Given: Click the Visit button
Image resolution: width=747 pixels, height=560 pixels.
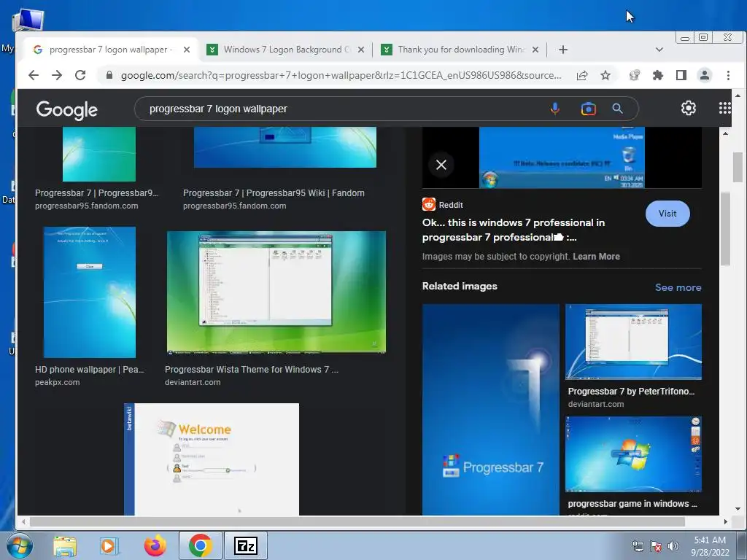Looking at the screenshot, I should point(667,214).
